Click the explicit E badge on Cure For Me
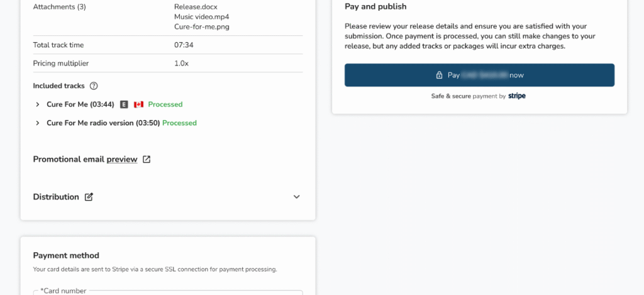The height and width of the screenshot is (295, 644). pyautogui.click(x=124, y=104)
